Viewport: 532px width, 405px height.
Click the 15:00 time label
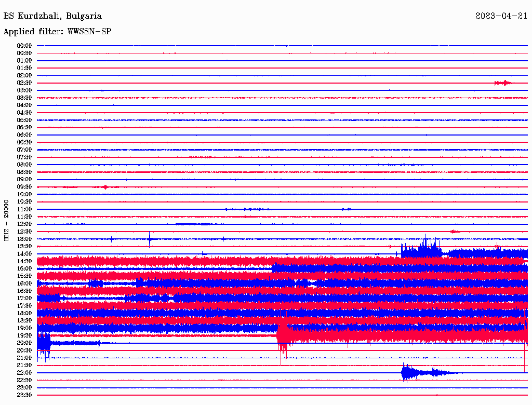click(x=24, y=268)
